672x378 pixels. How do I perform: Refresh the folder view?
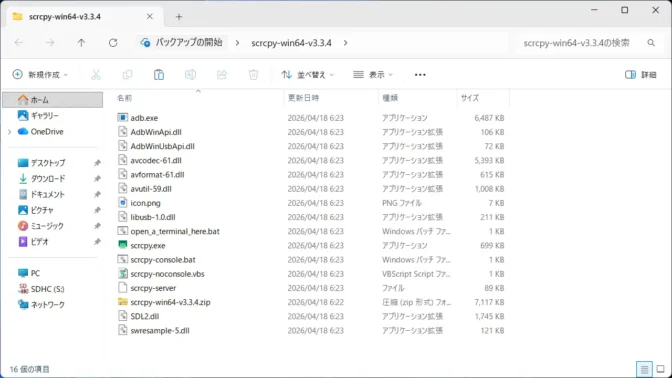click(113, 42)
